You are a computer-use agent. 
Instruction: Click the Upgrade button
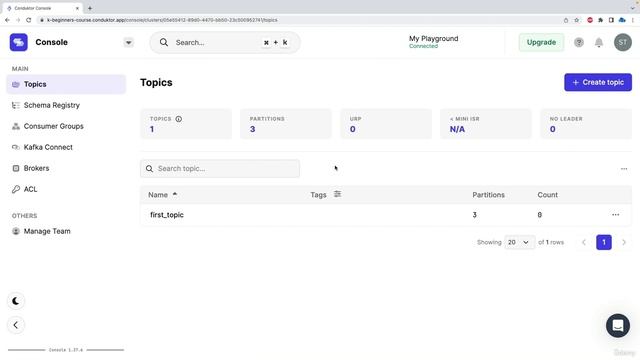tap(541, 42)
